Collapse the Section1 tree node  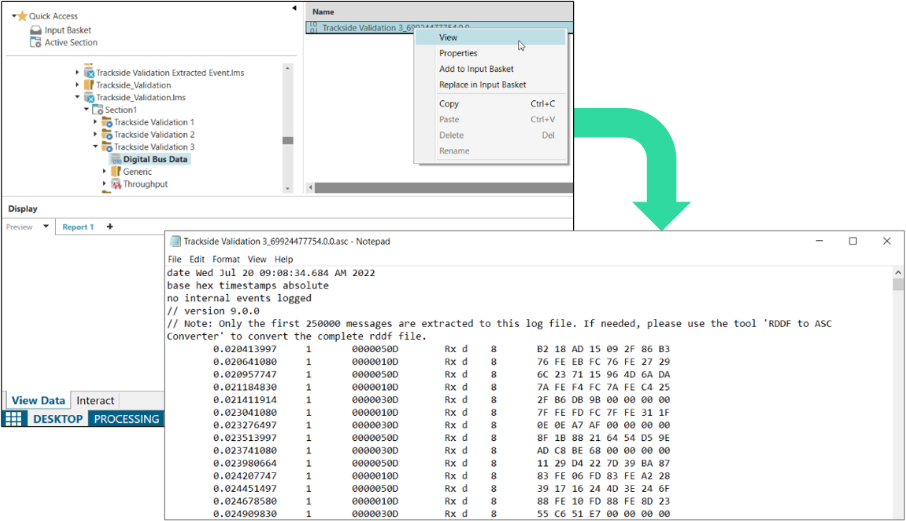coord(87,110)
